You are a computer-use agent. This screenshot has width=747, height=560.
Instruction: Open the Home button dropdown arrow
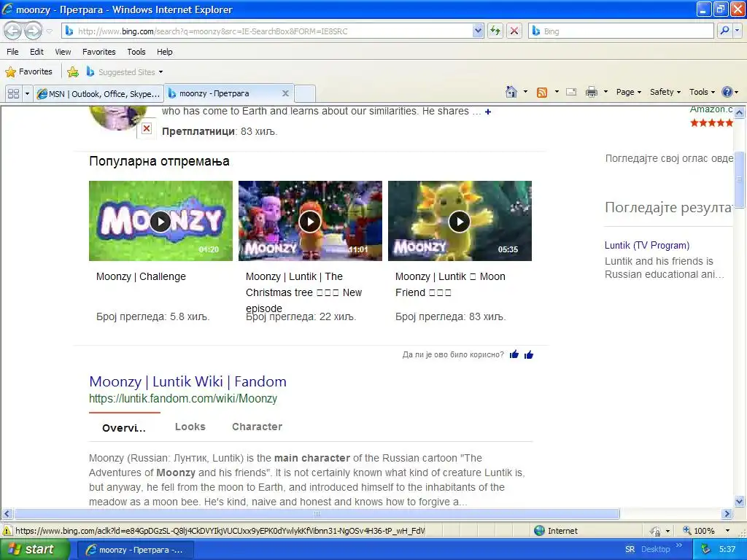coord(525,92)
